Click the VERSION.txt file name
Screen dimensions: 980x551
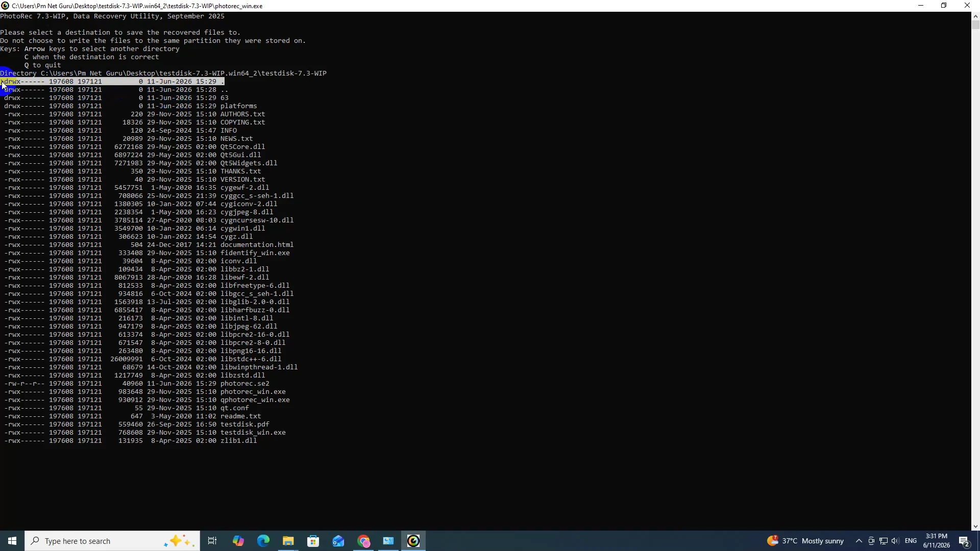tap(242, 180)
